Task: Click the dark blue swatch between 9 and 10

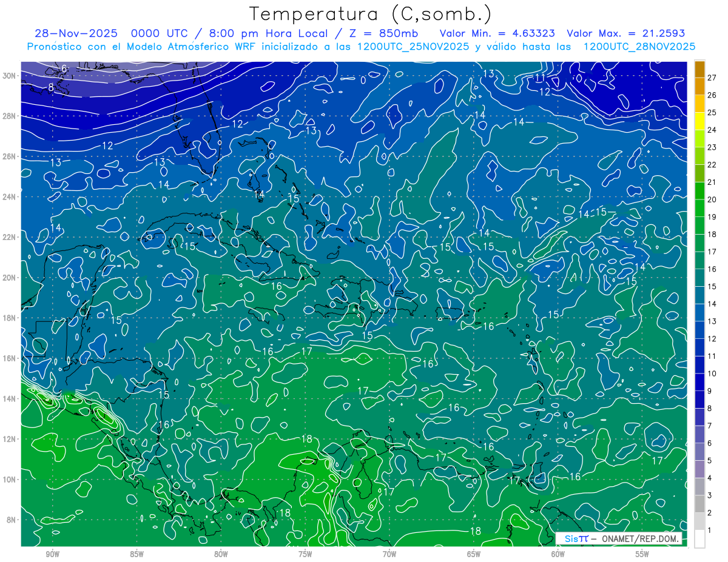Action: click(699, 383)
